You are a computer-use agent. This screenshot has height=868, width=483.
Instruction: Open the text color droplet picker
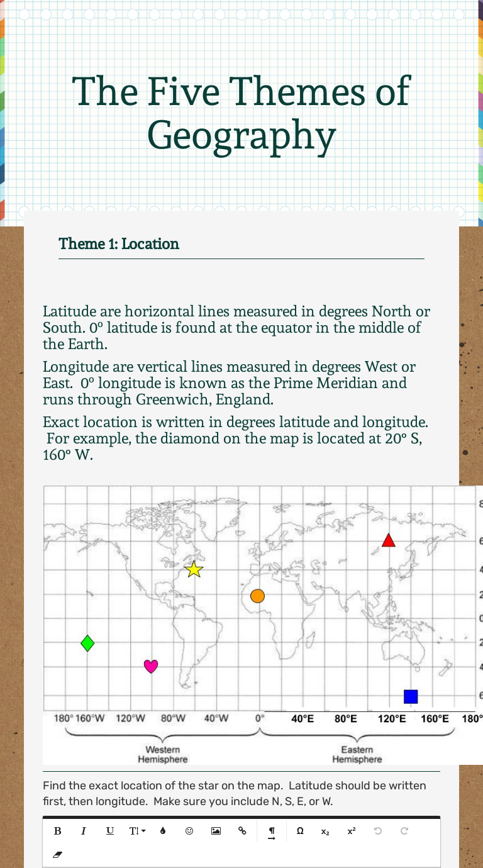coord(163,831)
